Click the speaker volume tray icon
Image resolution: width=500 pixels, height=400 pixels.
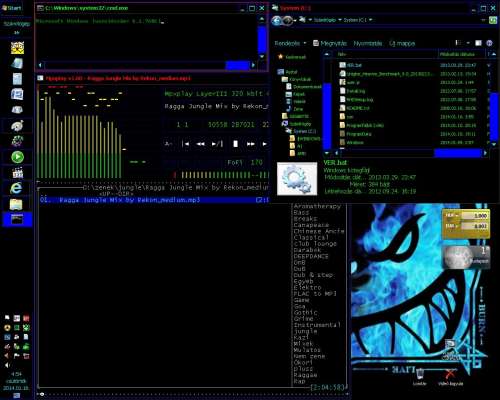[7, 365]
